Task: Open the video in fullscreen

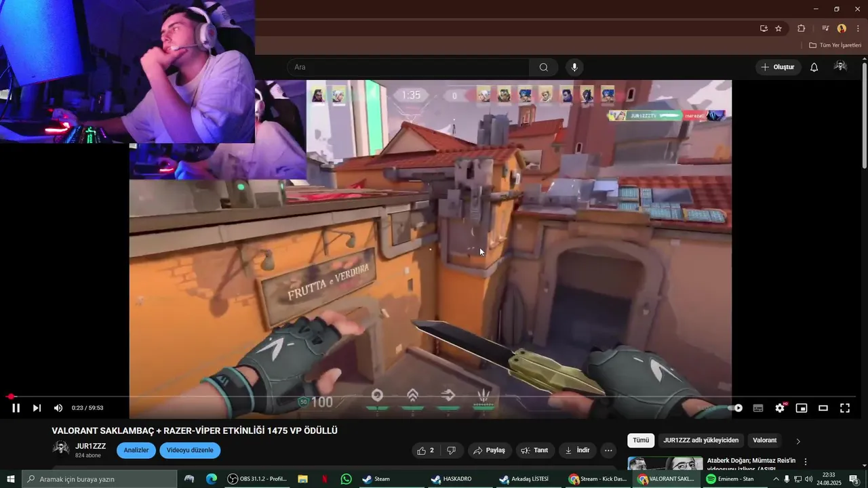Action: (845, 408)
